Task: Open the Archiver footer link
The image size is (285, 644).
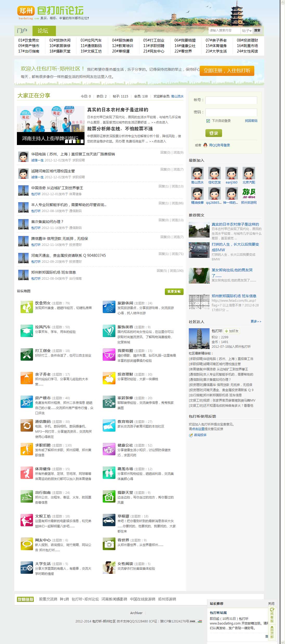Action: [x=136, y=613]
